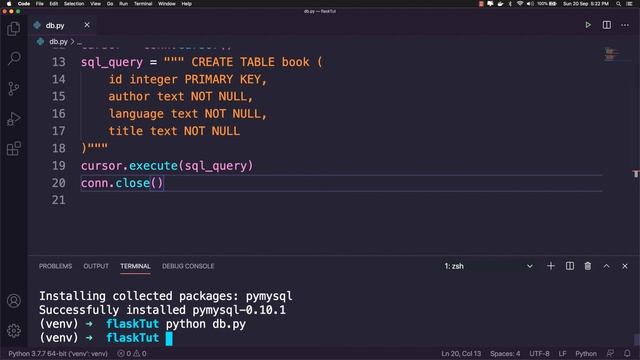The height and width of the screenshot is (360, 640).
Task: Place cursor on conn.close() line
Action: tap(122, 183)
